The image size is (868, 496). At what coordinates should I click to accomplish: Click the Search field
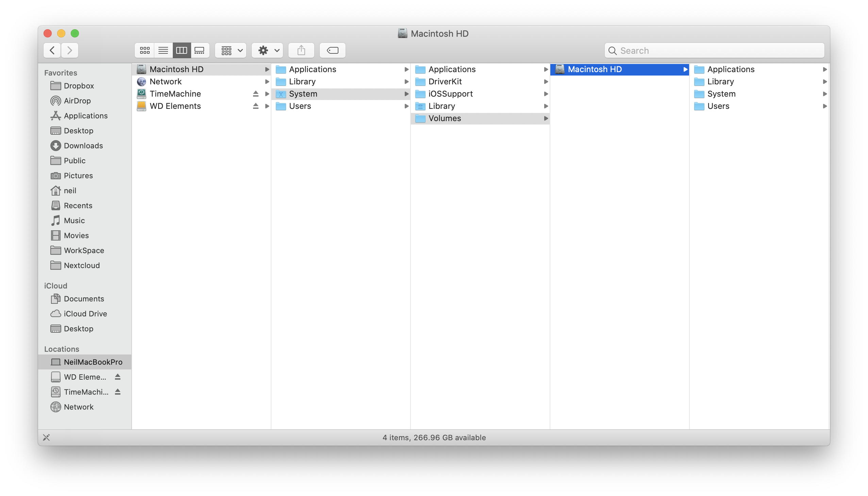714,50
